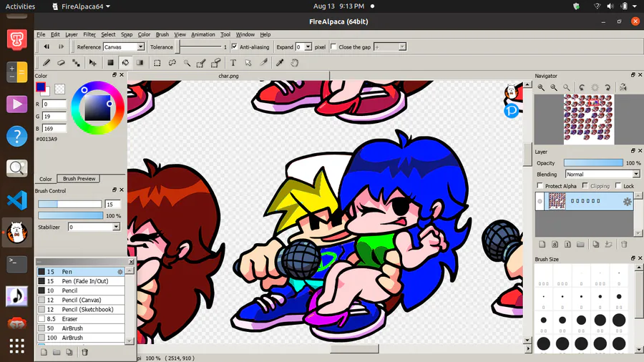
Task: Click the Undo arrow in option bar
Action: click(x=47, y=47)
